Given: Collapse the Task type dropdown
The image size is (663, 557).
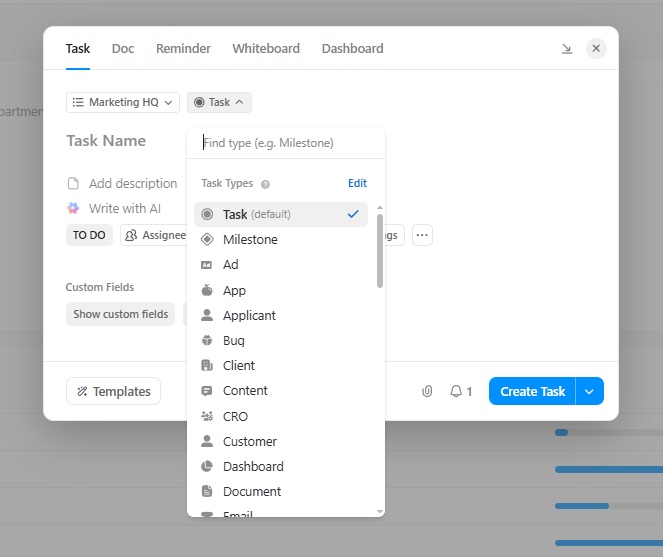Looking at the screenshot, I should pos(219,102).
